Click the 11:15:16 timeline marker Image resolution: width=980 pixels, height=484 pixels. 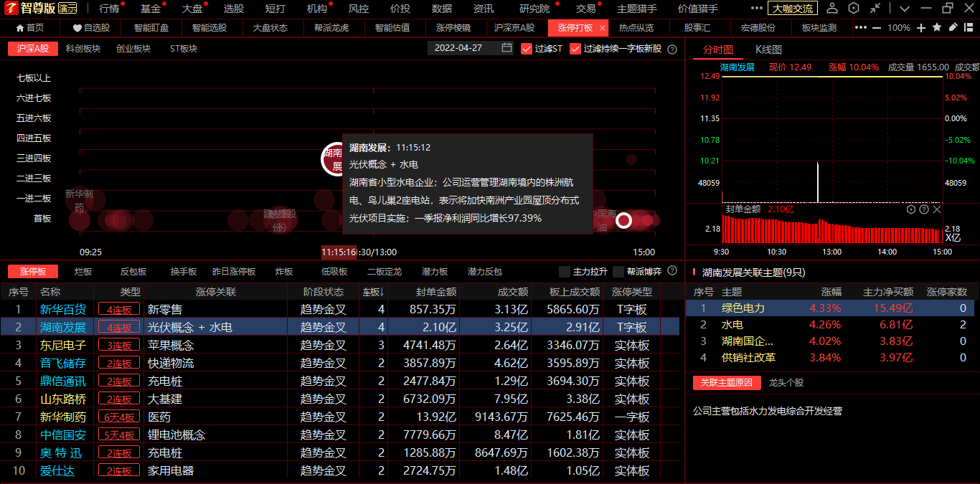coord(339,252)
